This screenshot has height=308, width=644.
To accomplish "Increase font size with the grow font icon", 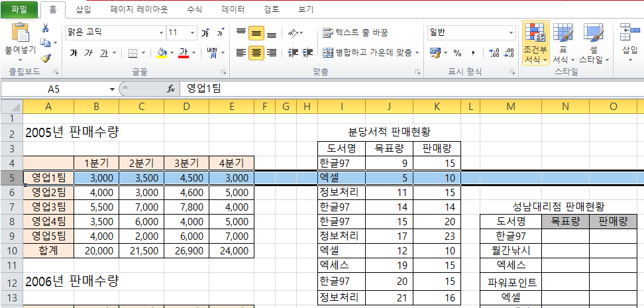I will (x=206, y=32).
